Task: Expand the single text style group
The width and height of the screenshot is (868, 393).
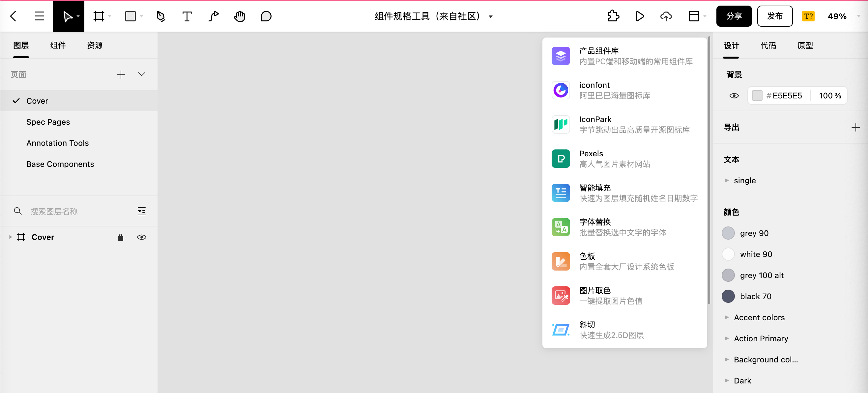Action: click(x=727, y=180)
